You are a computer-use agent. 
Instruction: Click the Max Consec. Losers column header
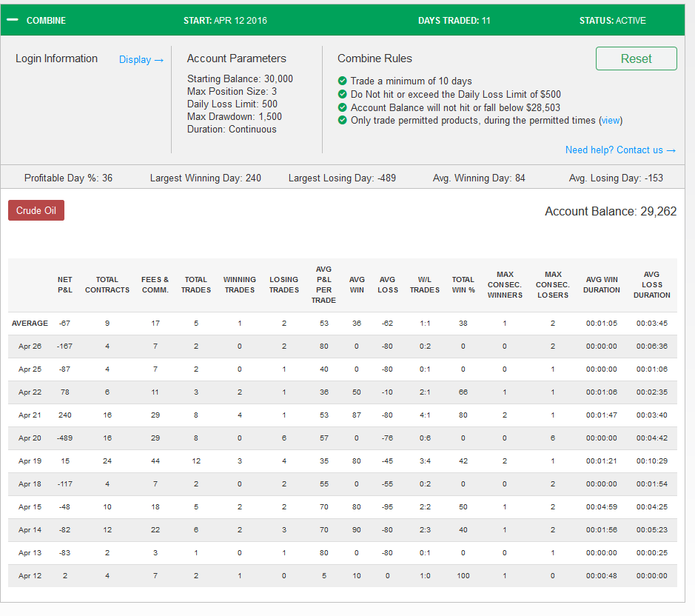click(553, 285)
